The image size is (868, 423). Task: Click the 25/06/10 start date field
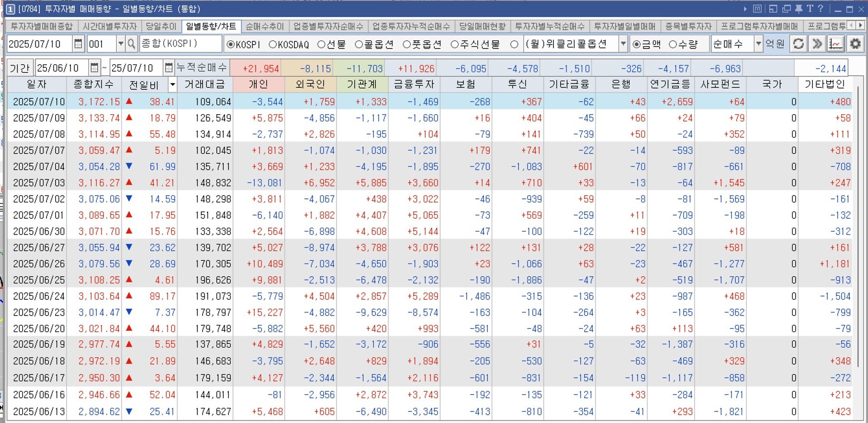point(62,68)
